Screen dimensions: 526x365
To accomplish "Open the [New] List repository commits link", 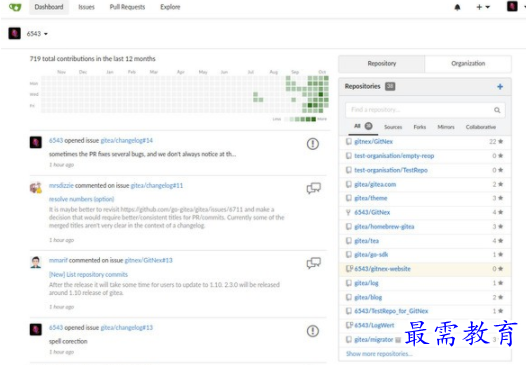I will [x=88, y=274].
